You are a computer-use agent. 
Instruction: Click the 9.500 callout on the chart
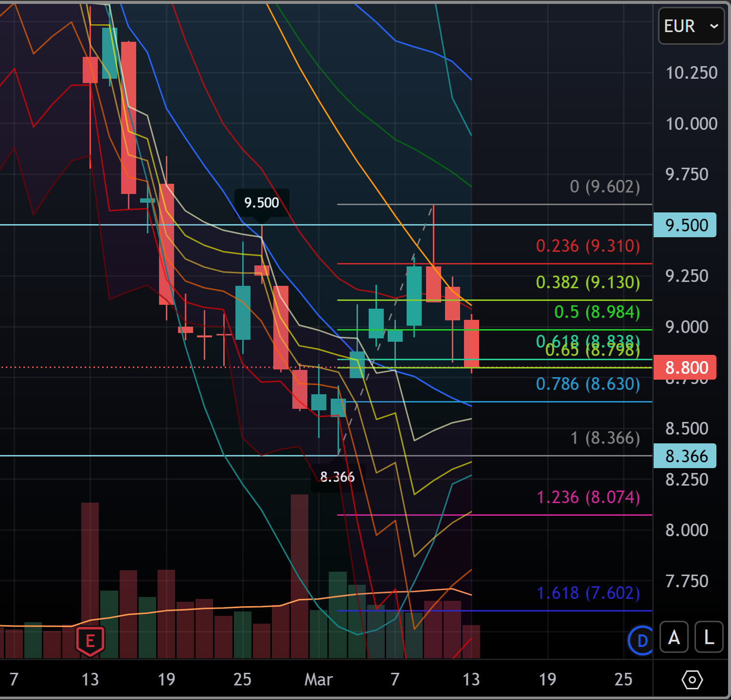(x=262, y=202)
